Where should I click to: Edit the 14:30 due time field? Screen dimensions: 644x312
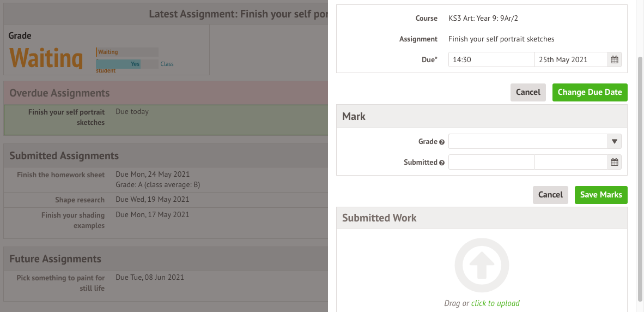491,59
